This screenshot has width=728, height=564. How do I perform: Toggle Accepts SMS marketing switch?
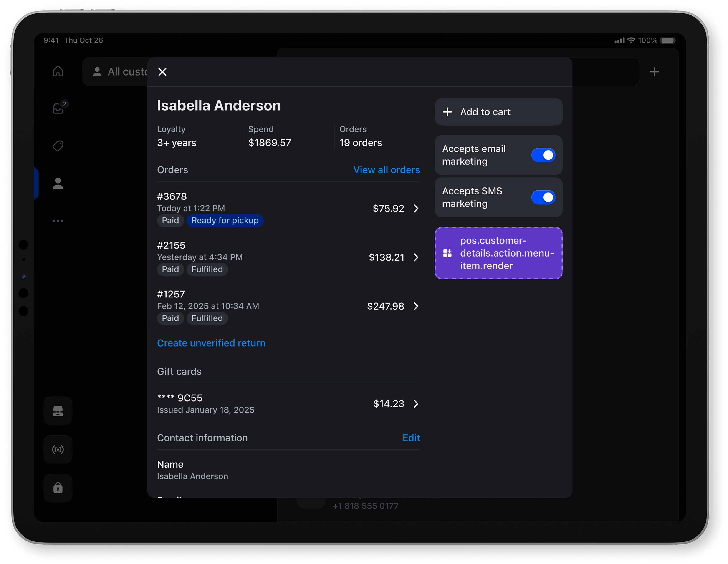[x=543, y=197]
